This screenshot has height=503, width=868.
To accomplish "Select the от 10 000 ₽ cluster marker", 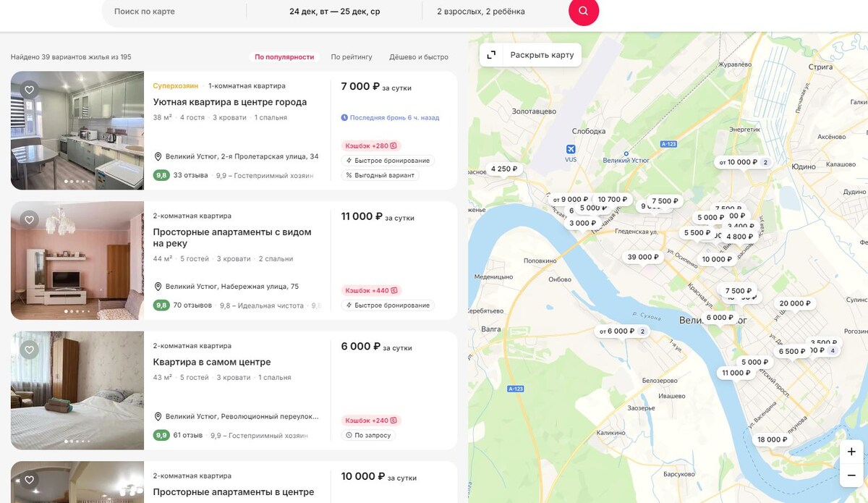I will [x=742, y=162].
